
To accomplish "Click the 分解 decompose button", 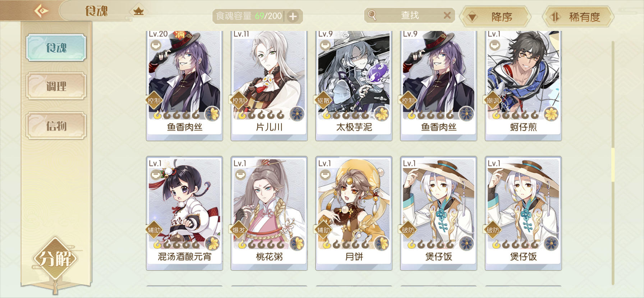I will click(55, 258).
